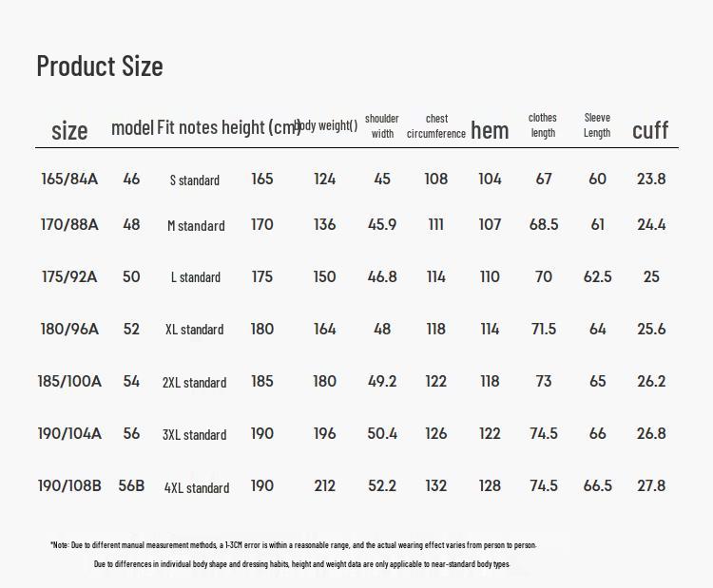
Task: Click the 'chest circumference' column header
Action: click(436, 126)
